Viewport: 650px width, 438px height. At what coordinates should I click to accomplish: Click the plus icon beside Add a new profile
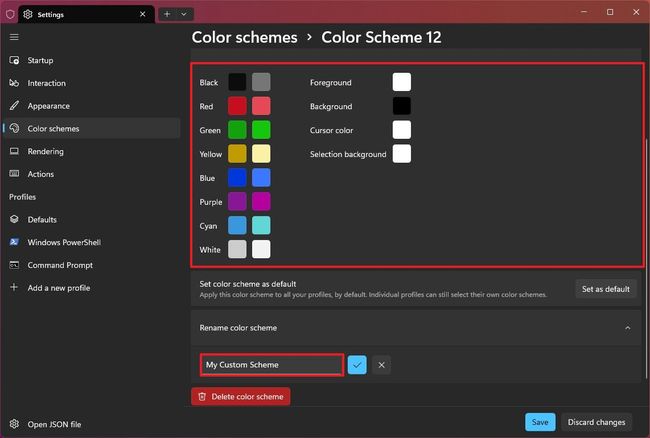tap(14, 287)
